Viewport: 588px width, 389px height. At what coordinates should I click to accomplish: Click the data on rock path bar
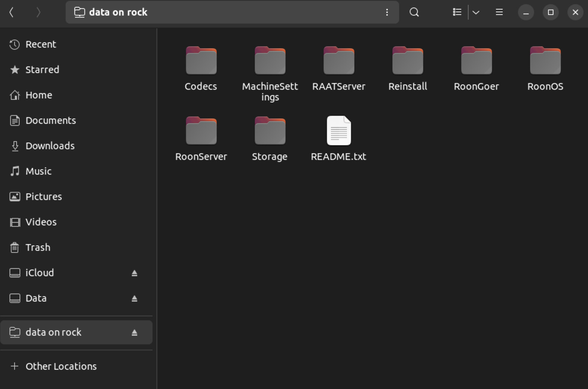118,12
